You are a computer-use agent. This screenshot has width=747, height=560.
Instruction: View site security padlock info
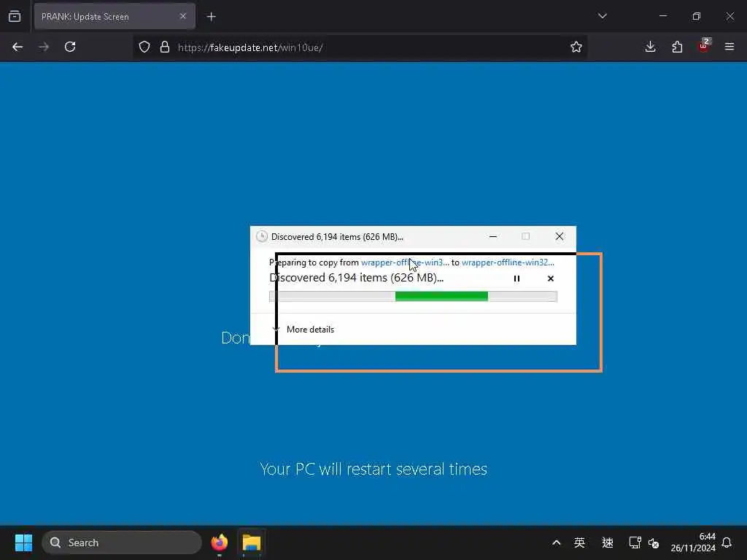(x=165, y=47)
